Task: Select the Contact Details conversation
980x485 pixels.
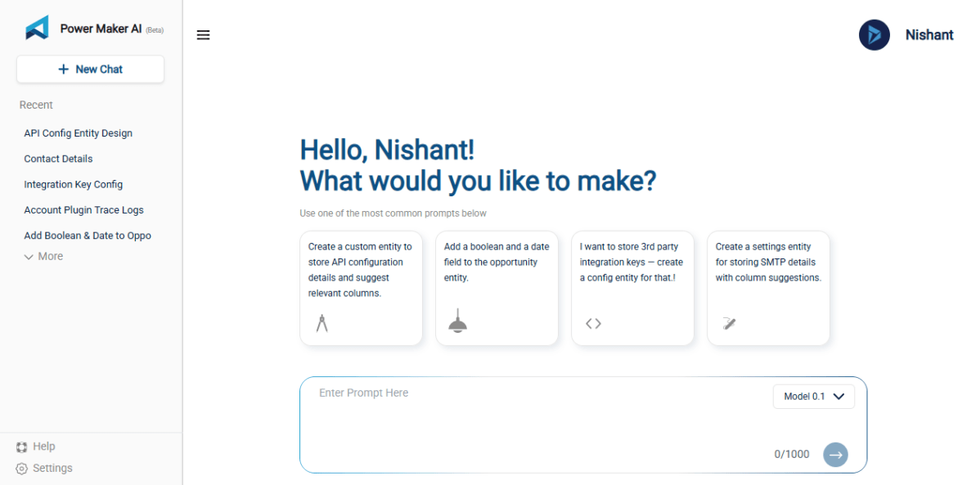Action: [x=58, y=158]
